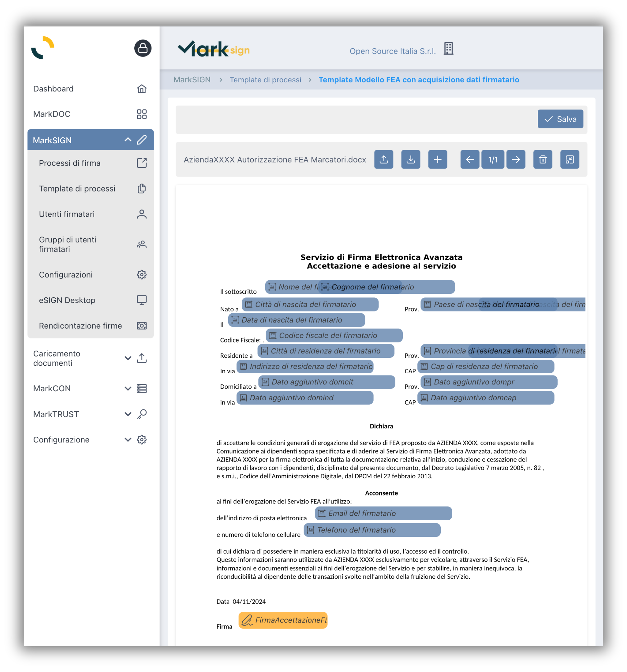The height and width of the screenshot is (672, 627).
Task: Expand MarkTRUST section chevron
Action: (128, 414)
